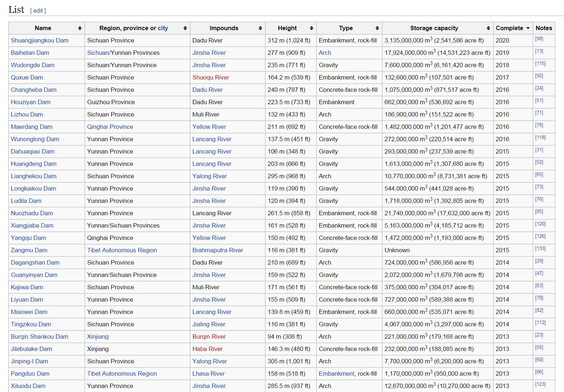Follow the Quxue Dam link
Image resolution: width=564 pixels, height=392 pixels.
click(27, 78)
